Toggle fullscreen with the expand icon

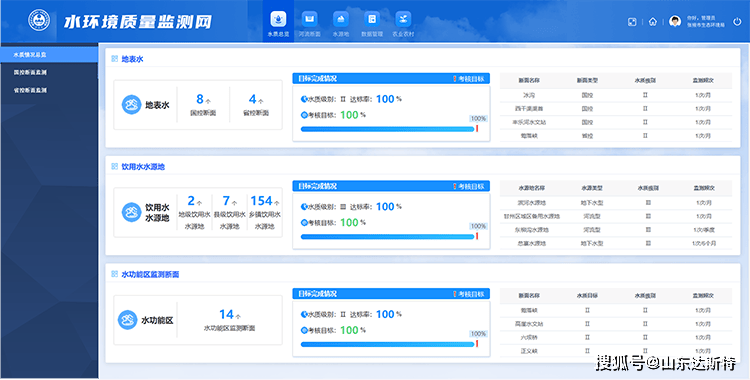(632, 22)
